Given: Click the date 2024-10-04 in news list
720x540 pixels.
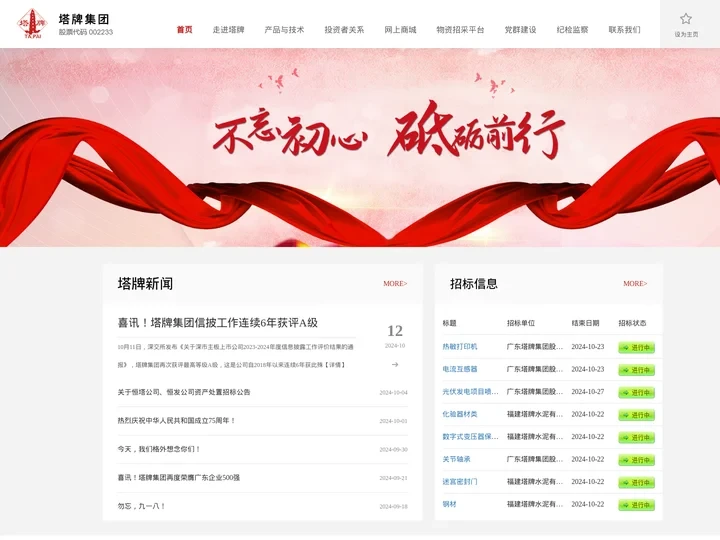Looking at the screenshot, I should 394,393.
